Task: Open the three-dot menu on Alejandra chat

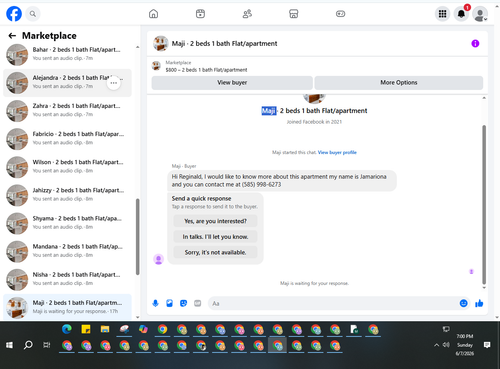Action: tap(114, 83)
